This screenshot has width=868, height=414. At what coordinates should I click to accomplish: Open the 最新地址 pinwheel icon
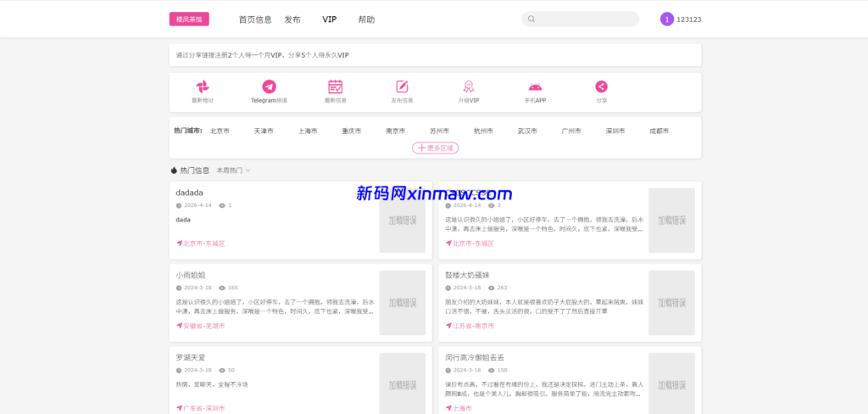203,87
